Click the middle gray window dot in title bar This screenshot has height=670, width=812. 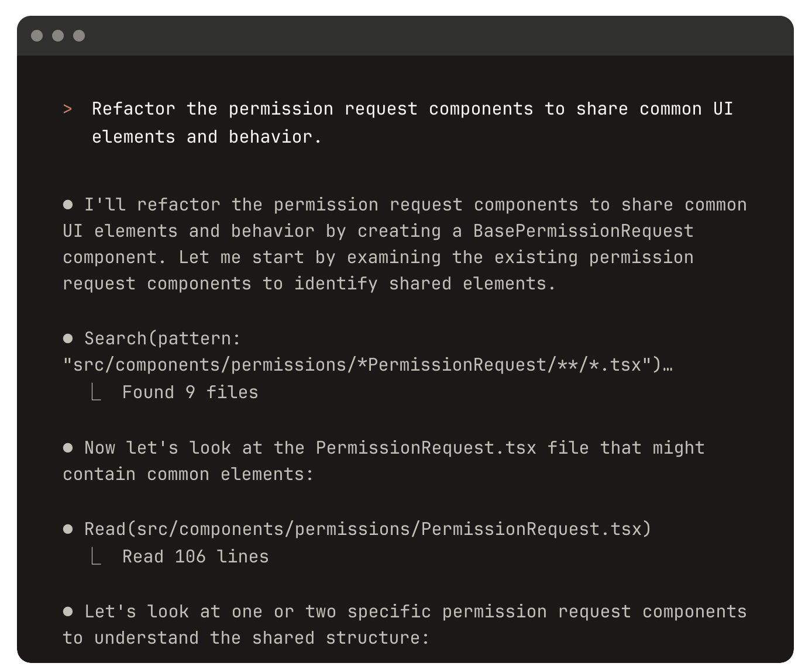point(58,36)
